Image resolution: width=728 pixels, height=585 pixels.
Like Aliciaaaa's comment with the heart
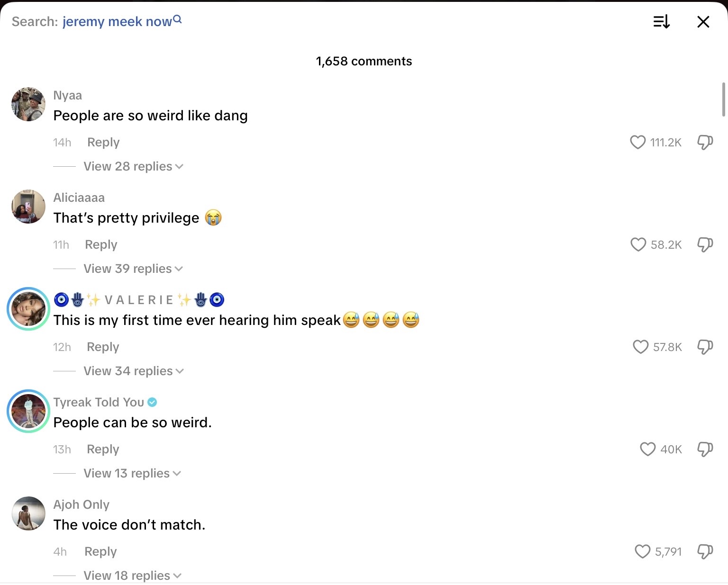point(638,244)
